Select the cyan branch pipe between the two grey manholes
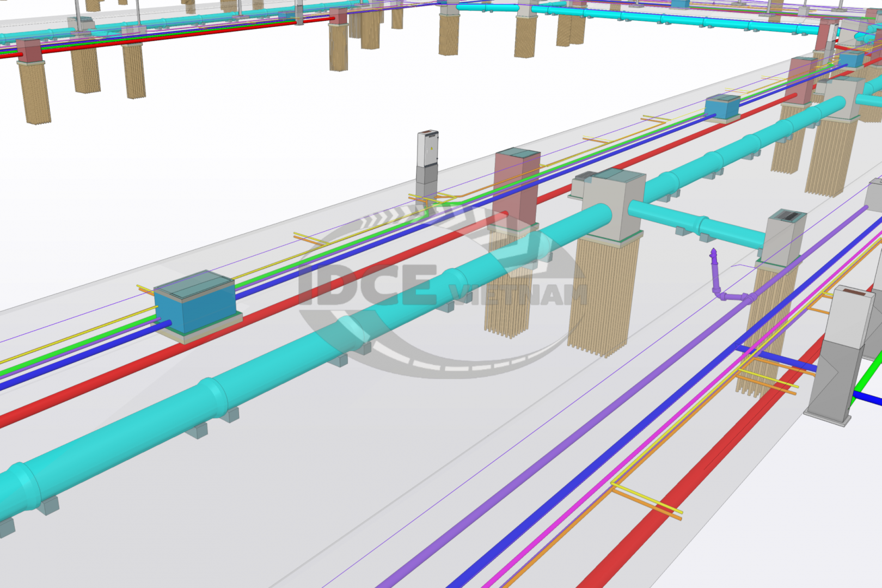This screenshot has width=882, height=588. 698,223
